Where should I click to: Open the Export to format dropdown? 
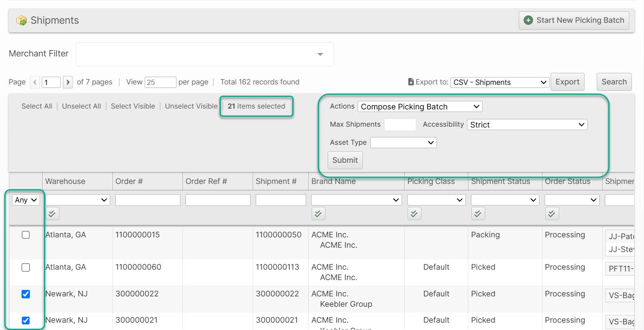pyautogui.click(x=500, y=82)
